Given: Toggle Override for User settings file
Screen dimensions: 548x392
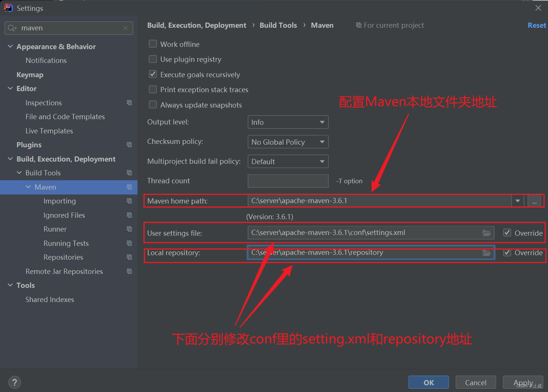Looking at the screenshot, I should tap(507, 233).
